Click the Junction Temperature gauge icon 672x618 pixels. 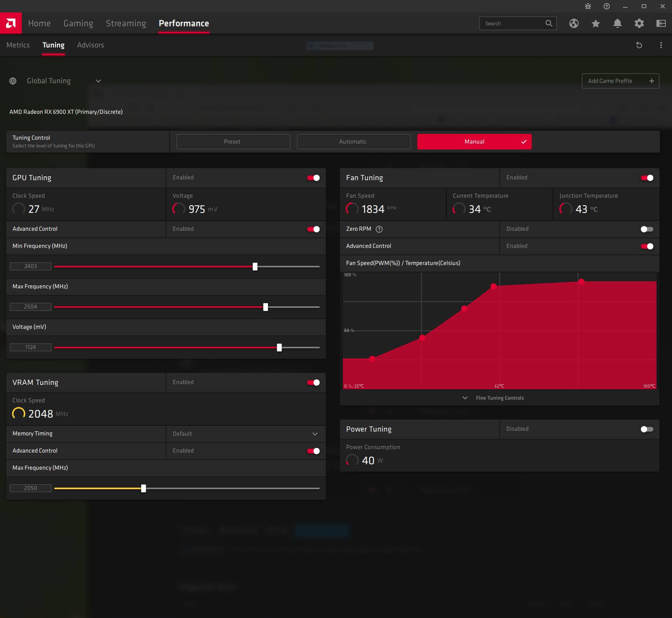(x=565, y=209)
